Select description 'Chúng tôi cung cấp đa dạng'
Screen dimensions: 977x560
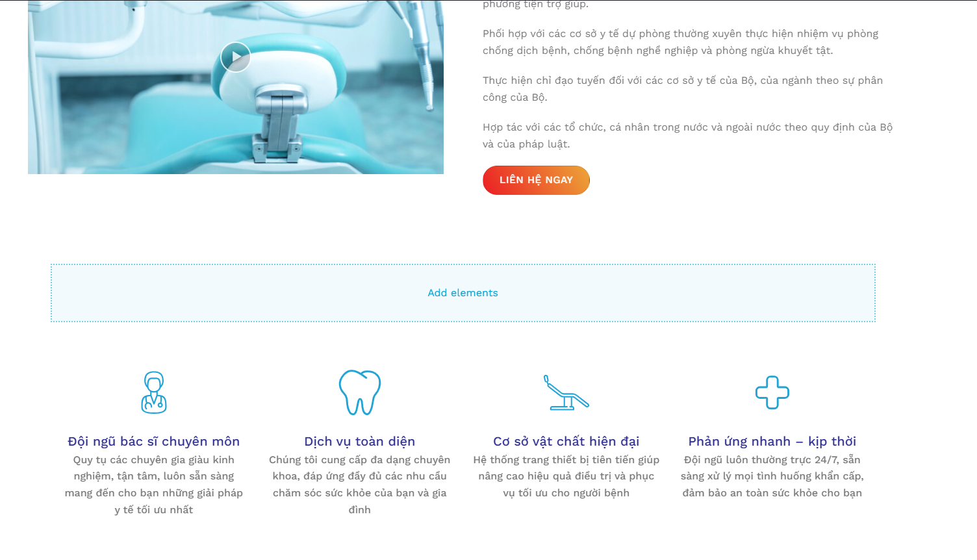[x=360, y=485]
